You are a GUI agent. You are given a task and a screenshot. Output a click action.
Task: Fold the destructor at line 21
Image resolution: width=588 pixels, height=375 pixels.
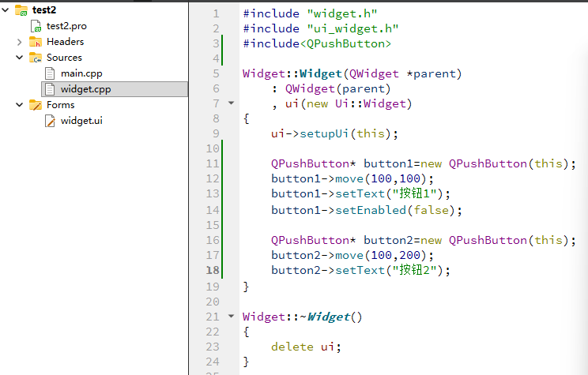pyautogui.click(x=232, y=316)
